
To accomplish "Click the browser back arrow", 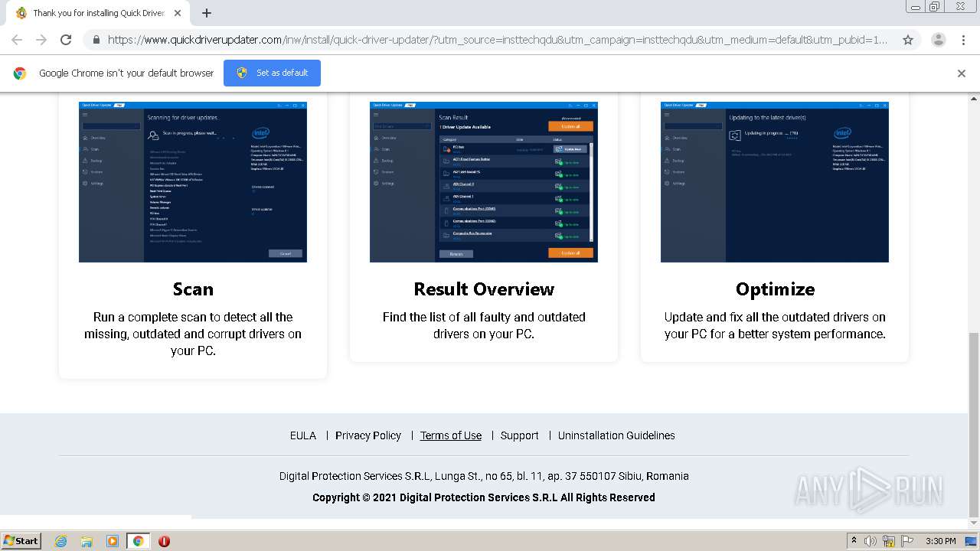I will (17, 40).
